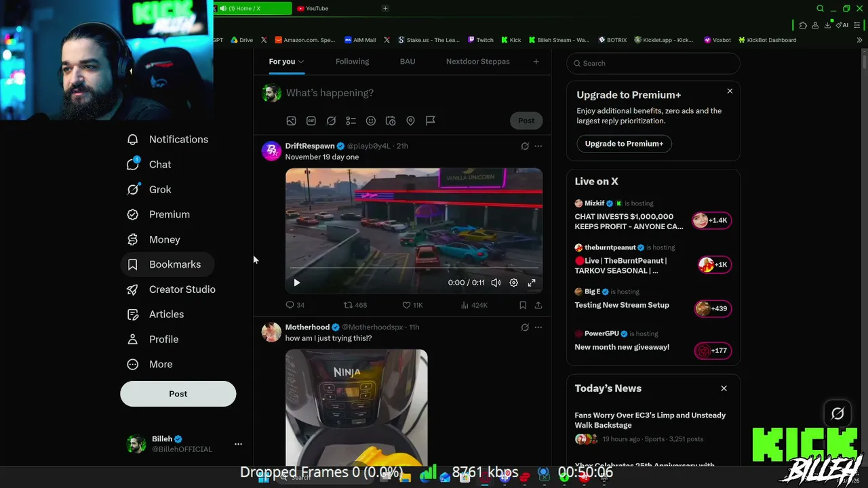Bookmark the DriftRespawn post

click(523, 305)
